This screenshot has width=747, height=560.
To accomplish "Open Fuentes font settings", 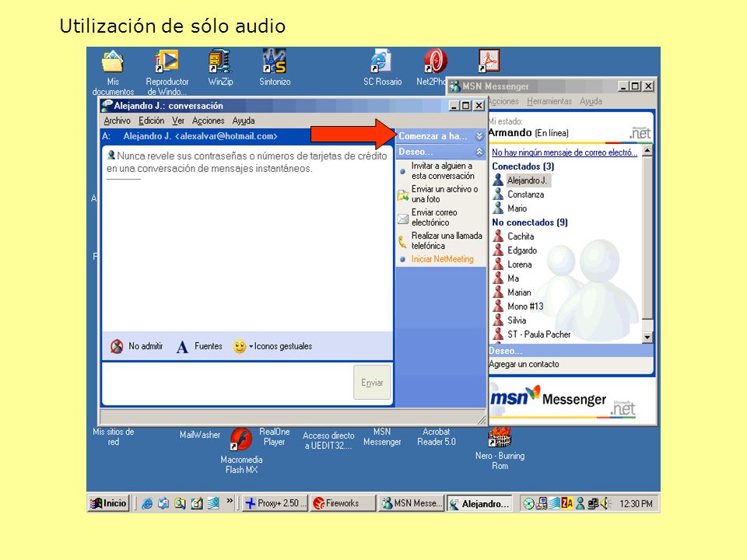I will point(199,347).
